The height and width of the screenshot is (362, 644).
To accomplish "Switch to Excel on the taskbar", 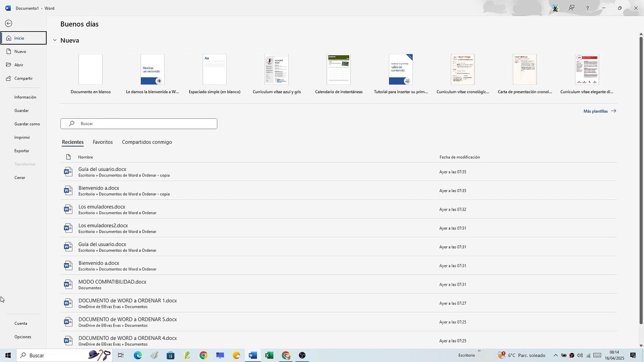I will coord(269,355).
